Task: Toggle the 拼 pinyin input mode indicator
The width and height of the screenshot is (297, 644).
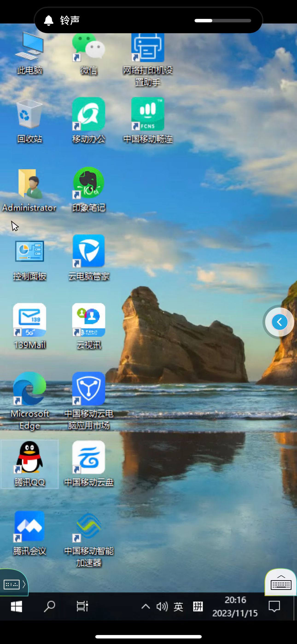Action: pos(198,607)
